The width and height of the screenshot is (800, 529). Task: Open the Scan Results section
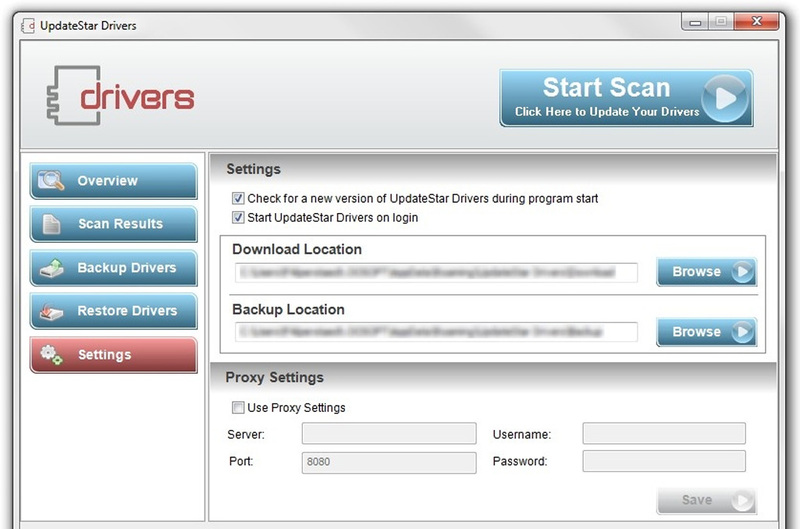pos(113,224)
